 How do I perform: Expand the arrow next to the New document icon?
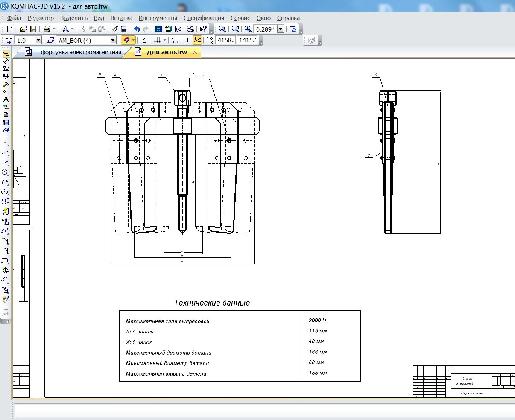pos(17,29)
